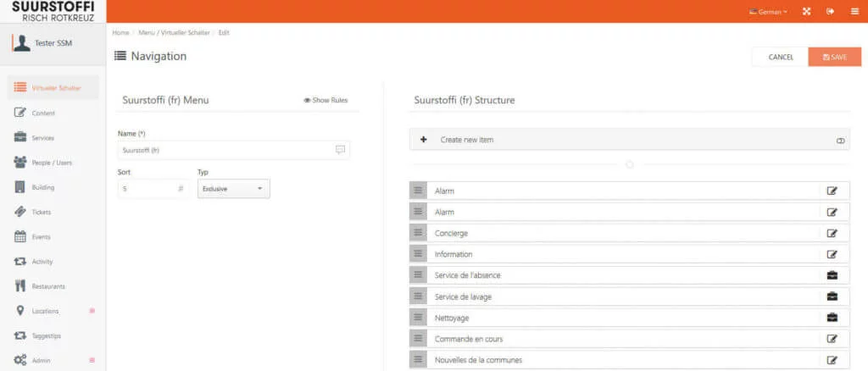Click the Restaurants fork-and-knife icon
This screenshot has width=868, height=371.
pyautogui.click(x=20, y=286)
